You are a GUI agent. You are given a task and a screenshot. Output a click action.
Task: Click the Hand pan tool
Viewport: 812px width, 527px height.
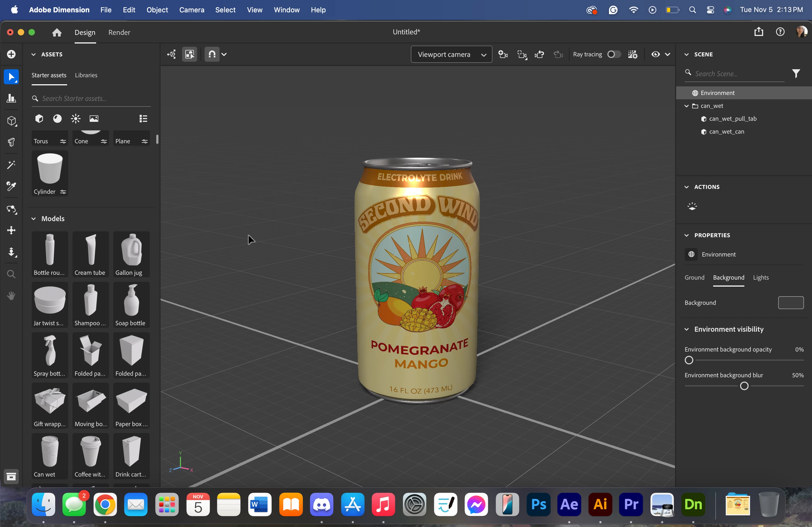coord(11,296)
